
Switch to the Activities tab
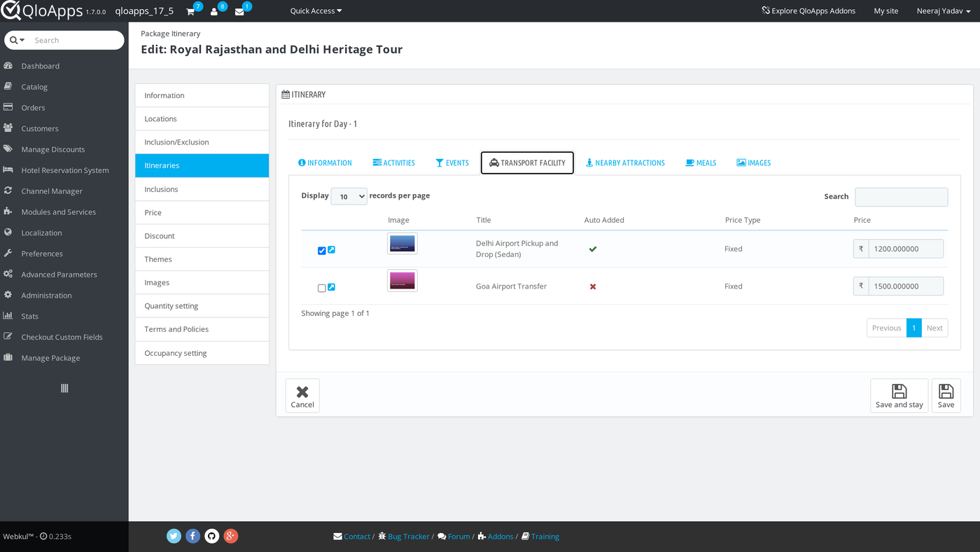point(393,163)
